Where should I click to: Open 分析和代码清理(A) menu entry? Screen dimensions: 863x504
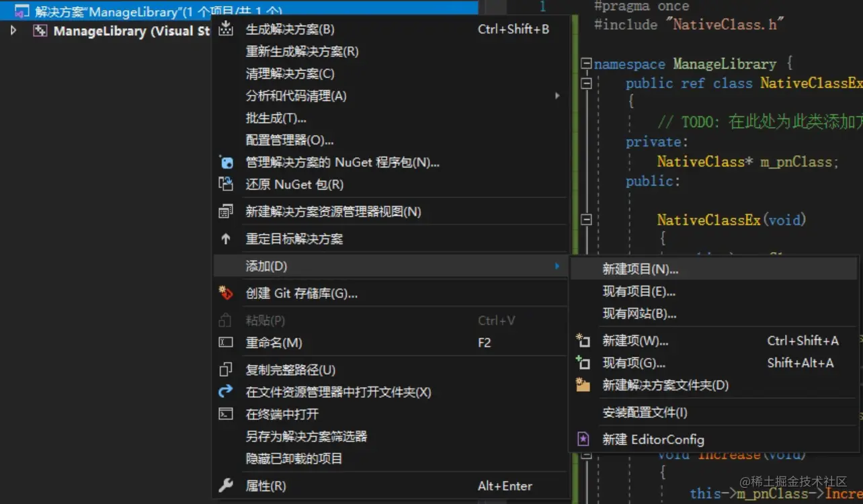pos(390,95)
